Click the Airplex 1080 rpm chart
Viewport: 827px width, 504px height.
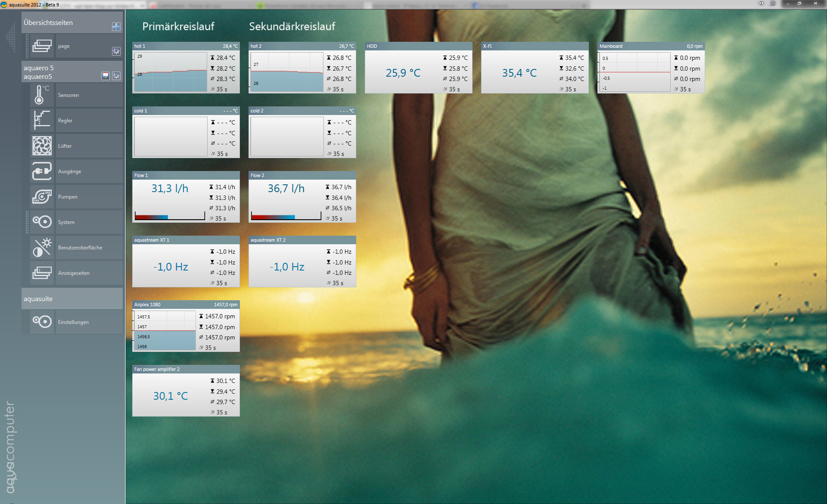[164, 331]
